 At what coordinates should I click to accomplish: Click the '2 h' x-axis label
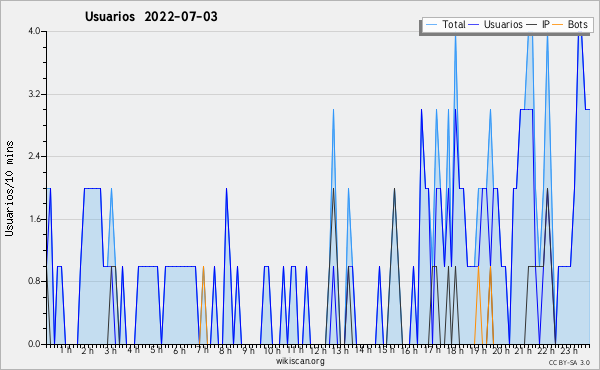tap(88, 351)
